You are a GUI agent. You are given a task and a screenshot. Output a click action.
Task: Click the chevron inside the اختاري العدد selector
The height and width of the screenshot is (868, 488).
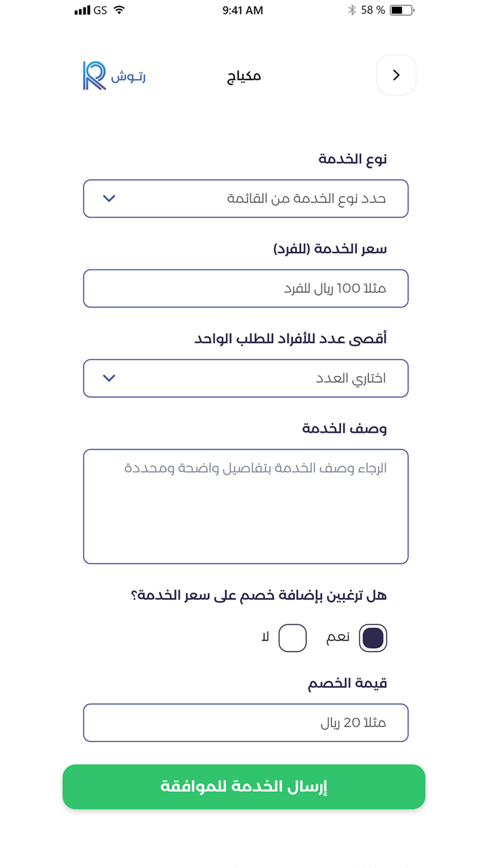pos(109,377)
